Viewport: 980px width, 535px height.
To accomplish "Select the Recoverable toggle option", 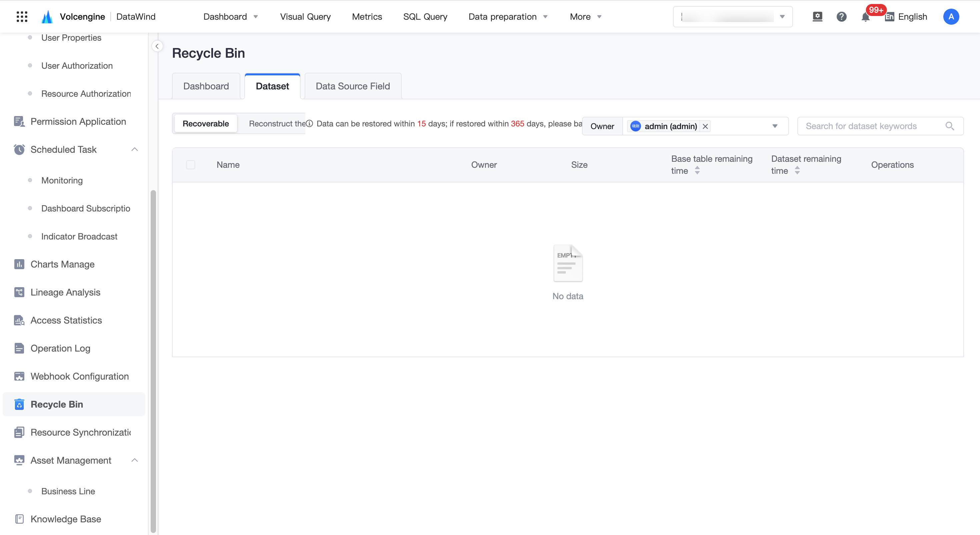I will point(205,123).
